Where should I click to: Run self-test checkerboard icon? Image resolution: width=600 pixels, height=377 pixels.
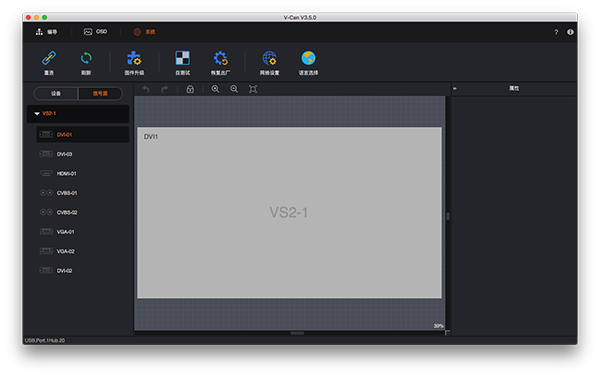tap(183, 58)
